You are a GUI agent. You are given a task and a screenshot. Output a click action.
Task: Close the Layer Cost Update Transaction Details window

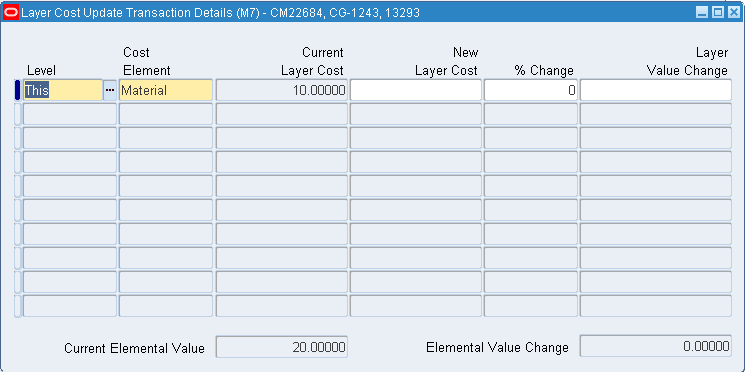(x=733, y=13)
